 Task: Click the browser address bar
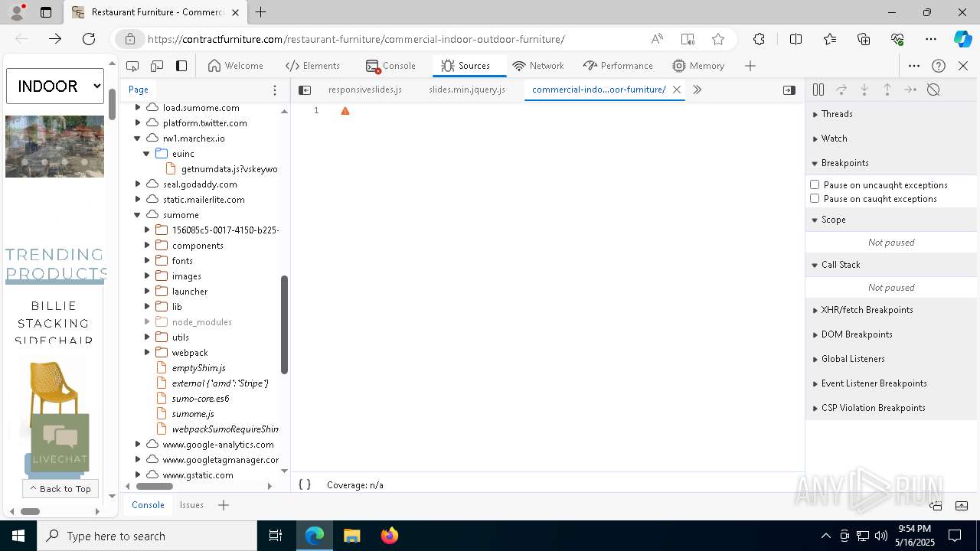[356, 39]
